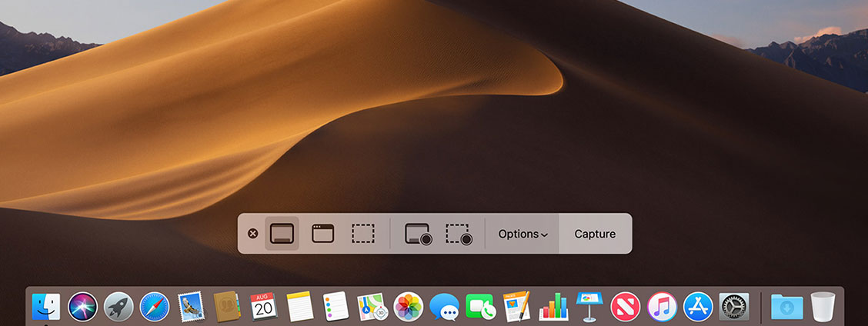
Task: Open Mail stamp icon in Dock
Action: (191, 307)
